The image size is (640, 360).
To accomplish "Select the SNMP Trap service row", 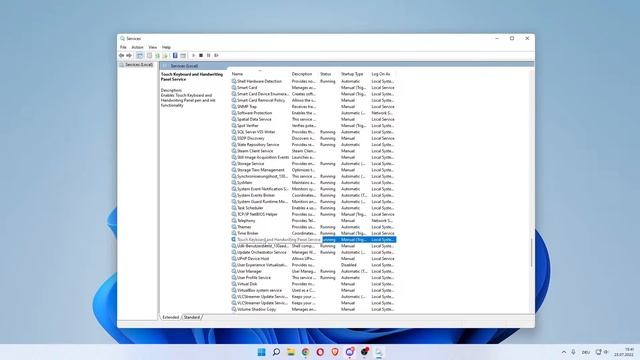I will [x=313, y=107].
